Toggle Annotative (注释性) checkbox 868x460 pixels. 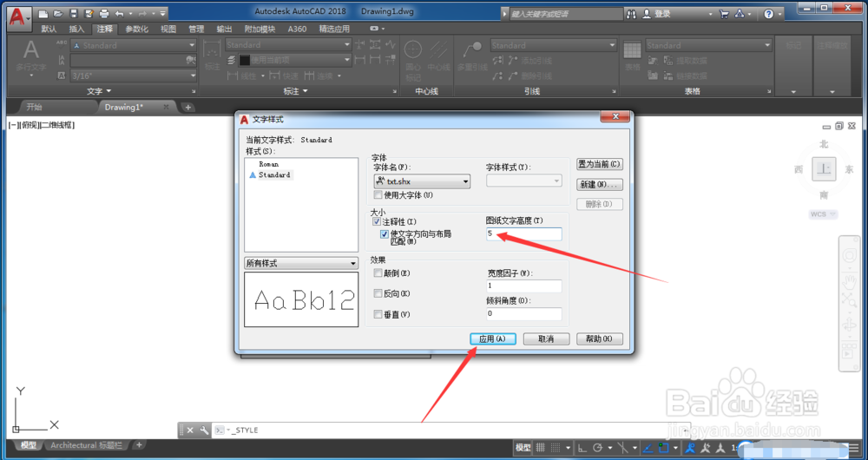[377, 221]
